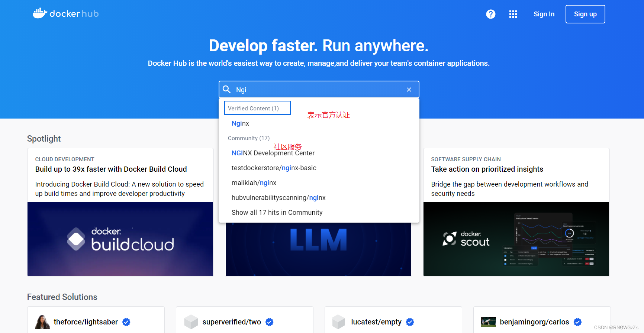
Task: Choose the Nginx verified suggestion
Action: (x=240, y=123)
